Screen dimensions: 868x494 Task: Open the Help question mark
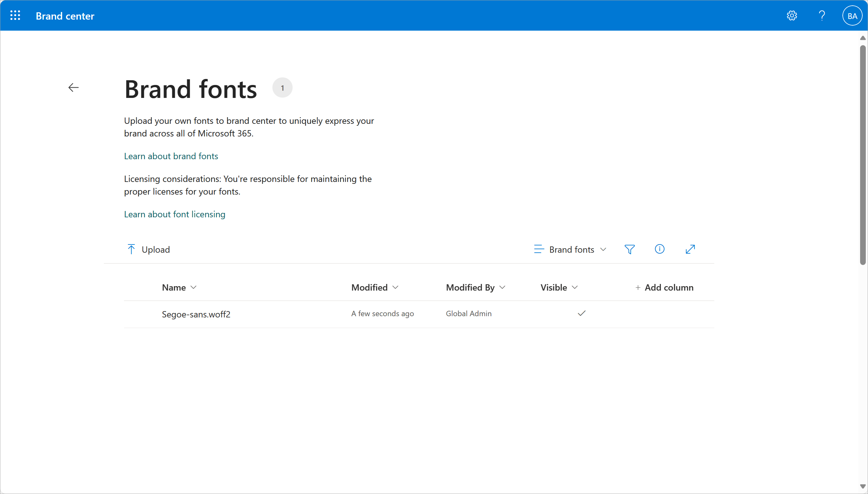(822, 15)
